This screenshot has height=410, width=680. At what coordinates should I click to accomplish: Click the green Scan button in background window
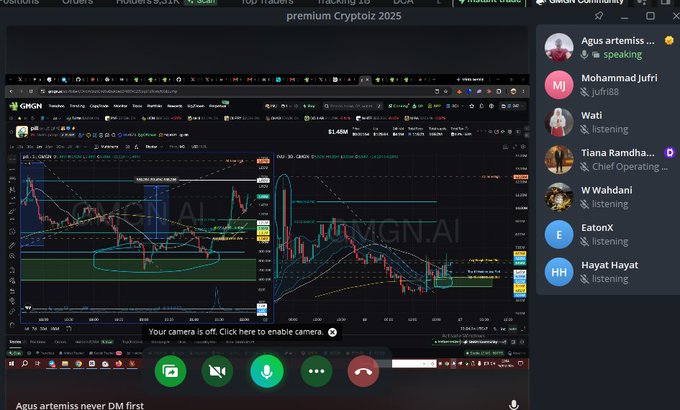201,2
